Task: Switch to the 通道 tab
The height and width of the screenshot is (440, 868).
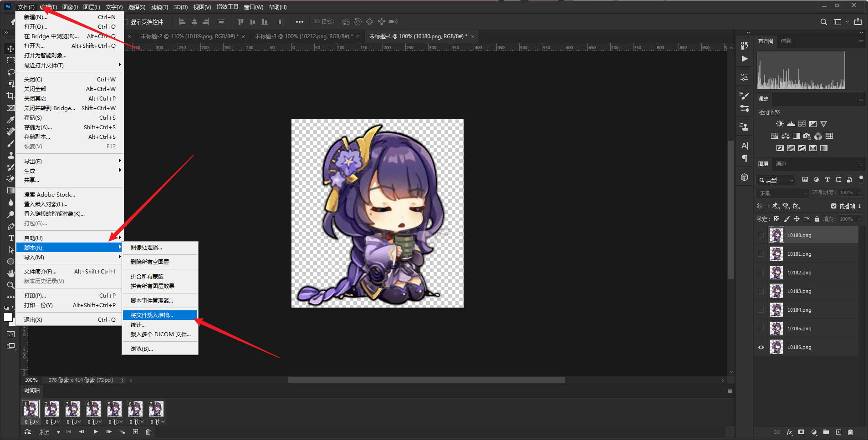Action: click(781, 164)
